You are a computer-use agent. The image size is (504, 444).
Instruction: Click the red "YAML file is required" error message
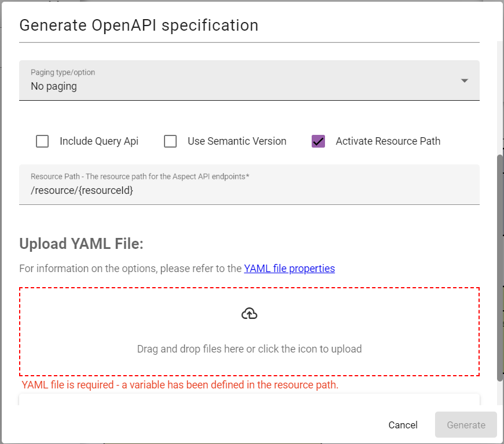coord(180,385)
